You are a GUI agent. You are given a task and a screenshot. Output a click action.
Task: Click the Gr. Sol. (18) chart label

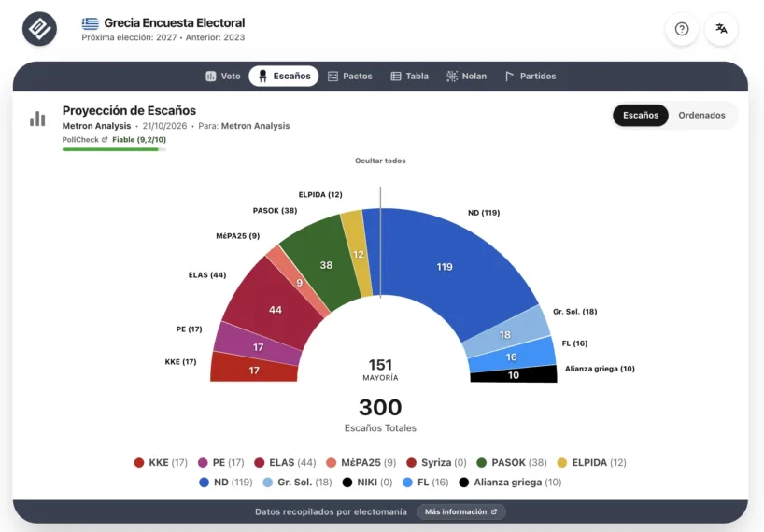pyautogui.click(x=575, y=312)
